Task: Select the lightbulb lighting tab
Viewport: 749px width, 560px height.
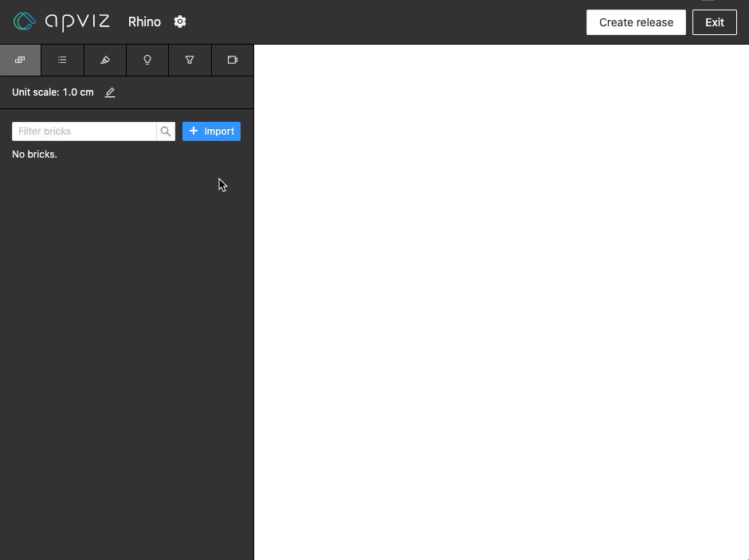Action: (147, 60)
